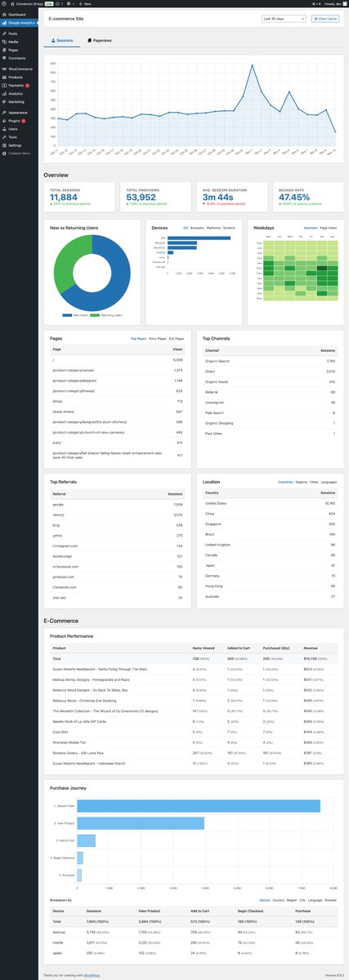Select Browsers tab in Devices card

tap(197, 228)
